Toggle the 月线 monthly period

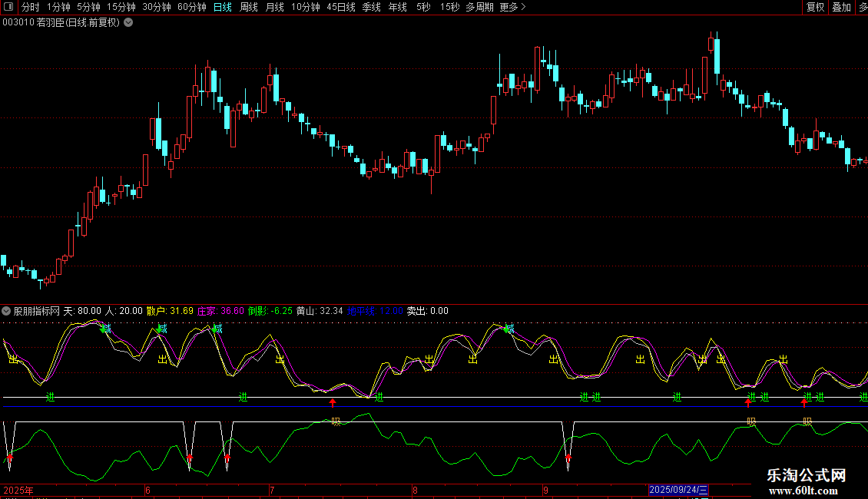coord(274,8)
